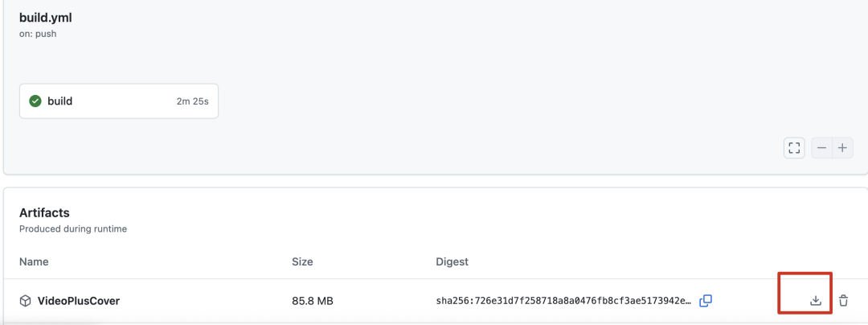Image resolution: width=868 pixels, height=325 pixels.
Task: Click the Digest column header
Action: point(452,261)
